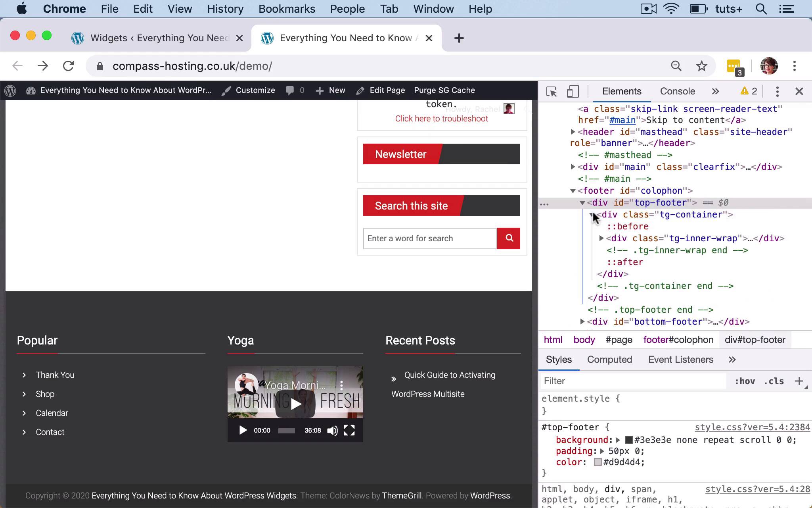Viewport: 812px width, 508px height.
Task: Toggle the :hov element state panel
Action: (745, 381)
